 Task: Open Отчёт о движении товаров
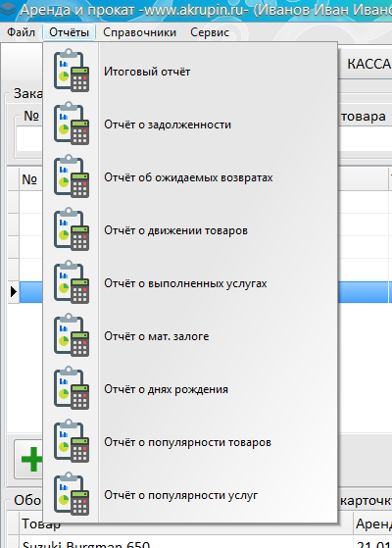pos(190,230)
